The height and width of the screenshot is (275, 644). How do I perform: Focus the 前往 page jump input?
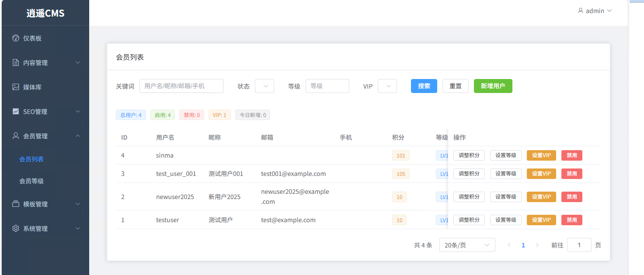click(x=579, y=245)
